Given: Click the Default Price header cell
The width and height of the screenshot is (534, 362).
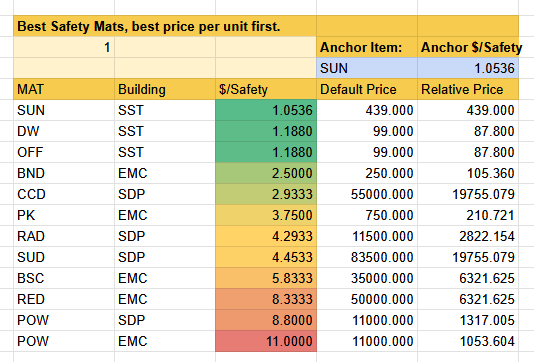Looking at the screenshot, I should [367, 89].
